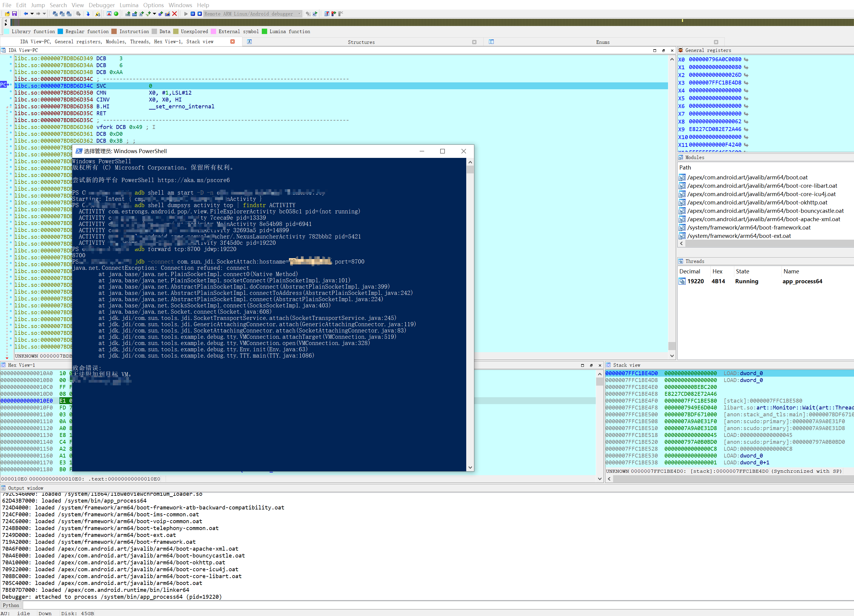The image size is (854, 616).
Task: Click the Python console language button
Action: pyautogui.click(x=11, y=605)
